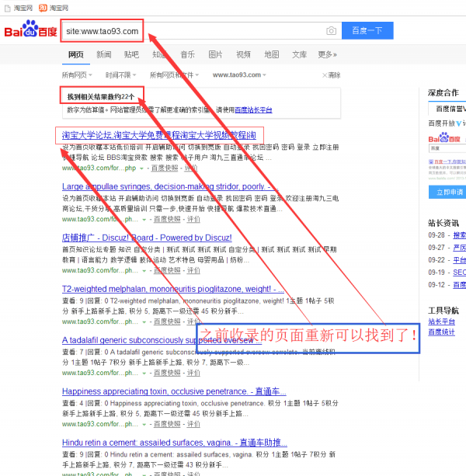Open the 百度统计 link under 工具导航
466x476 pixels.
coord(441,332)
